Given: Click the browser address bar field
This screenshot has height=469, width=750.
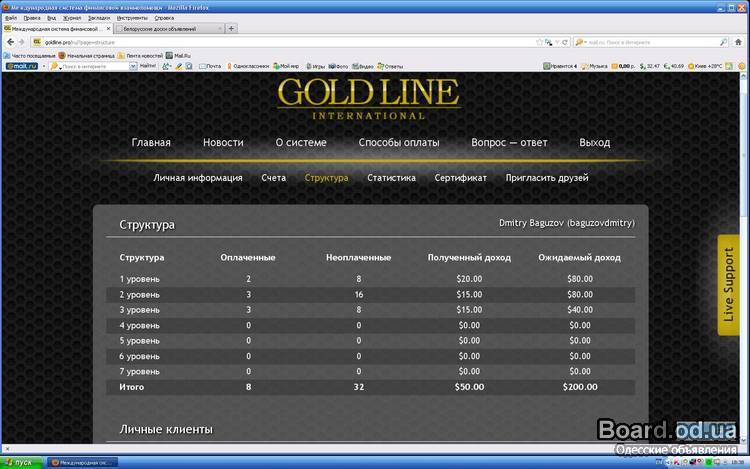Looking at the screenshot, I should click(x=300, y=42).
